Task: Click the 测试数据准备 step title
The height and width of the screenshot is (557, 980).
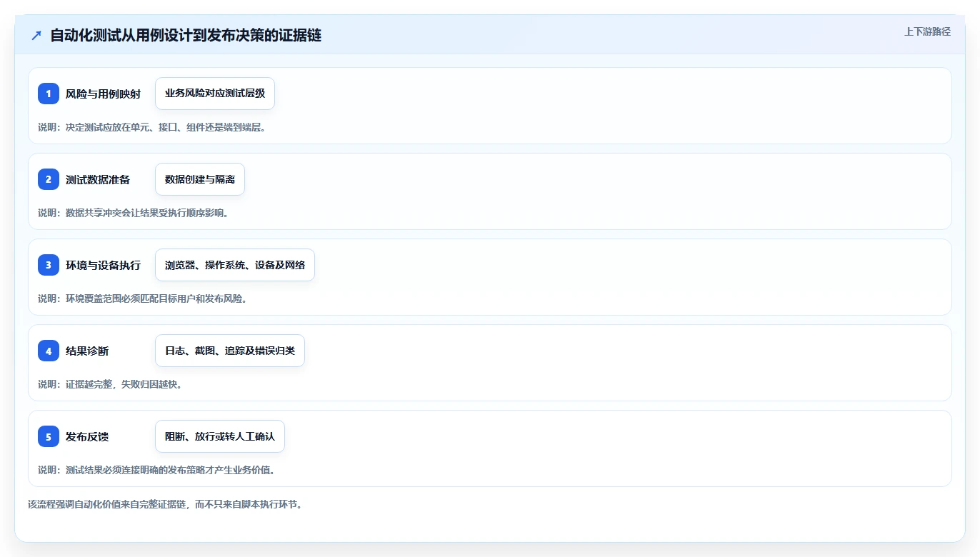Action: [x=98, y=179]
